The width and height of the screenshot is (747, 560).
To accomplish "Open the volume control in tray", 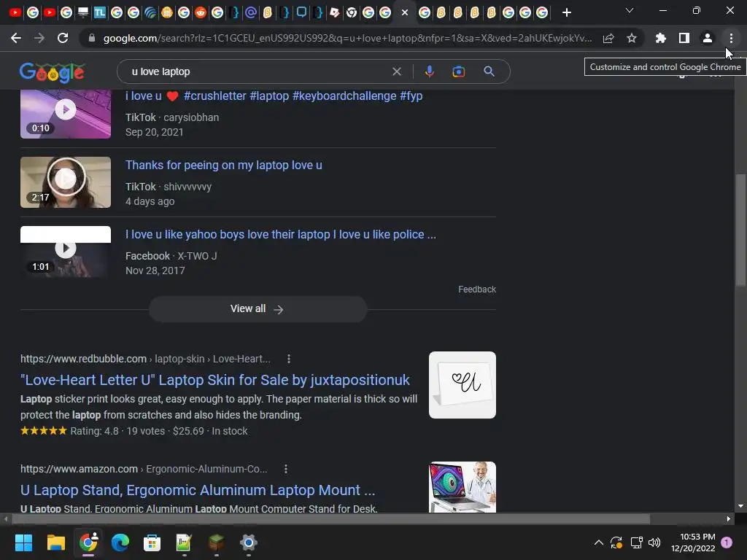I will coord(654,542).
